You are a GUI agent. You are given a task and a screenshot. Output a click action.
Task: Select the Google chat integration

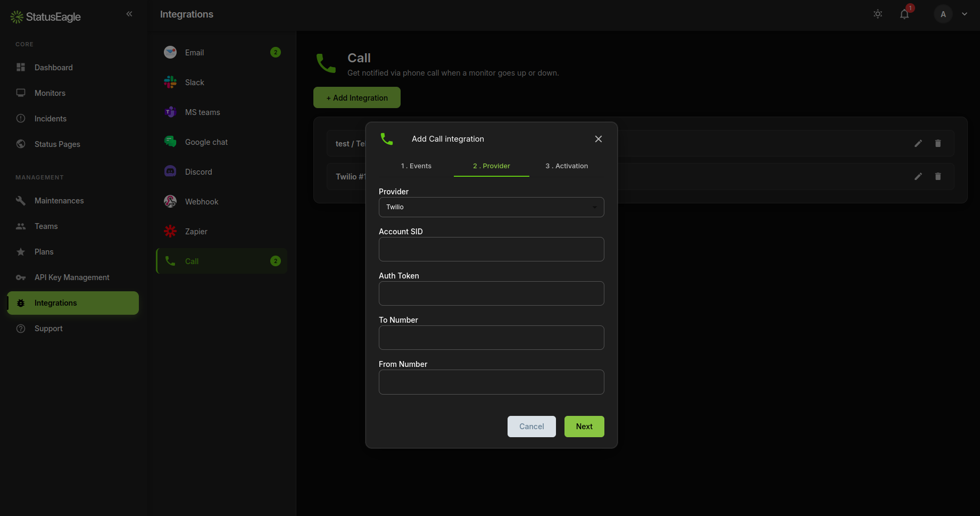point(222,142)
